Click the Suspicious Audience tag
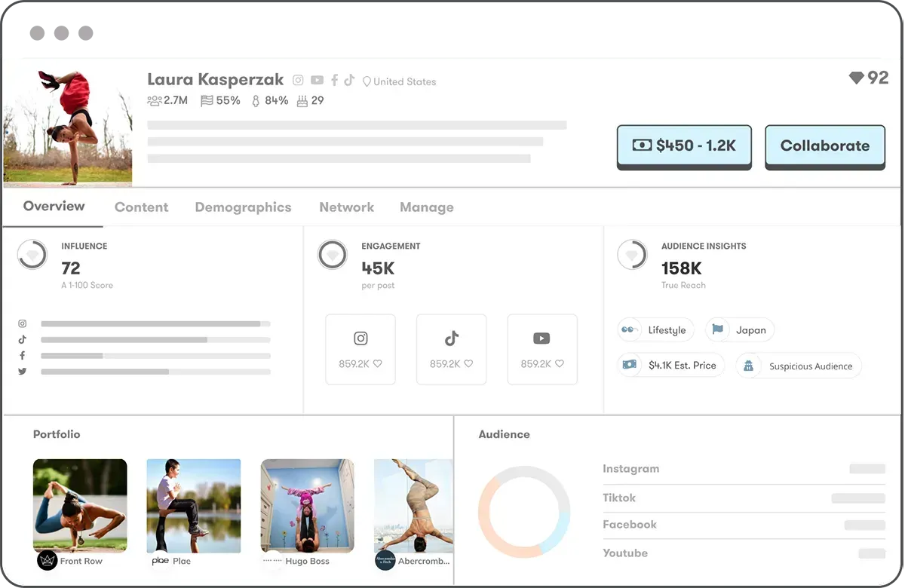The image size is (905, 588). click(x=799, y=366)
